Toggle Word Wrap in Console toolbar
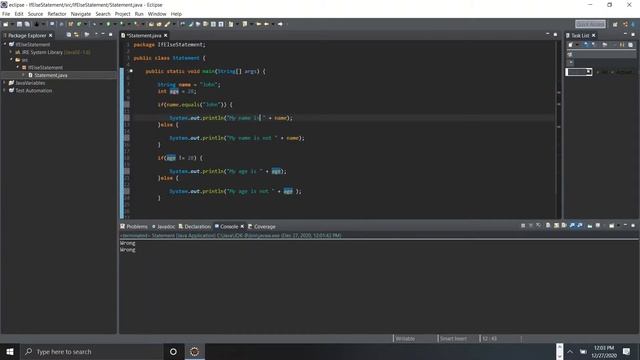This screenshot has height=360, width=640. tap(564, 225)
